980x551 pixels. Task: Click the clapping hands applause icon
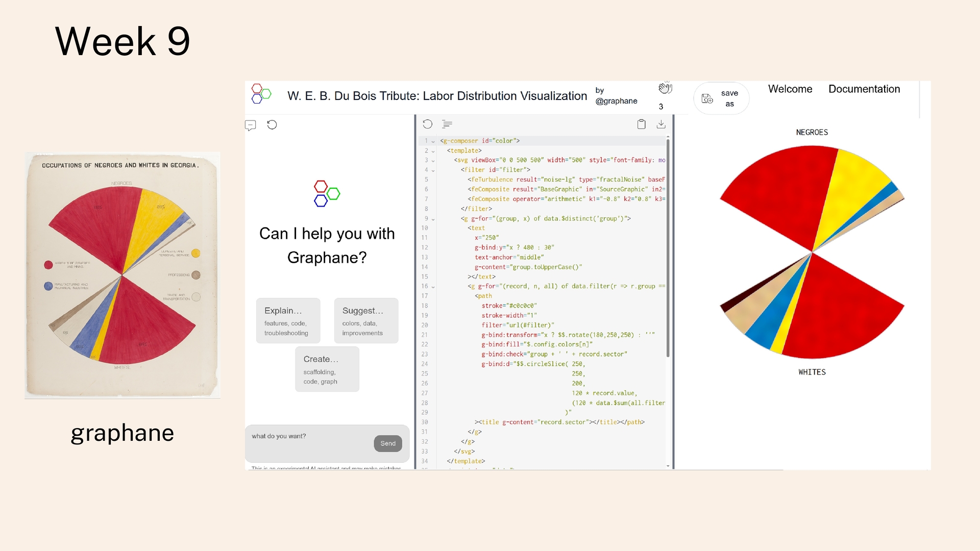coord(665,88)
